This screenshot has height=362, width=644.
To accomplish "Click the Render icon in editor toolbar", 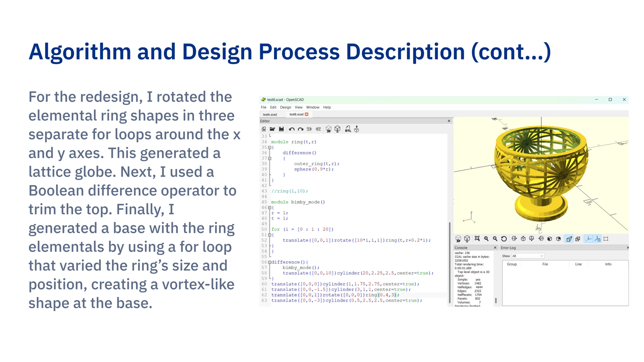I will (x=338, y=129).
